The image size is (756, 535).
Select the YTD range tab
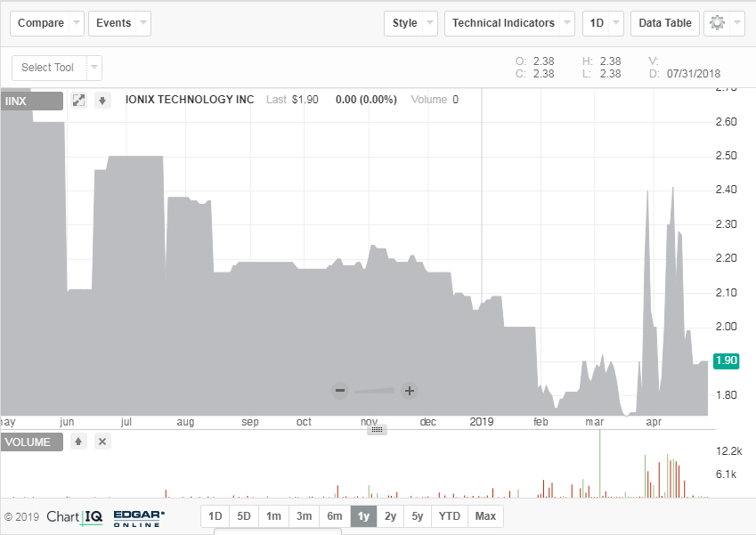click(450, 516)
